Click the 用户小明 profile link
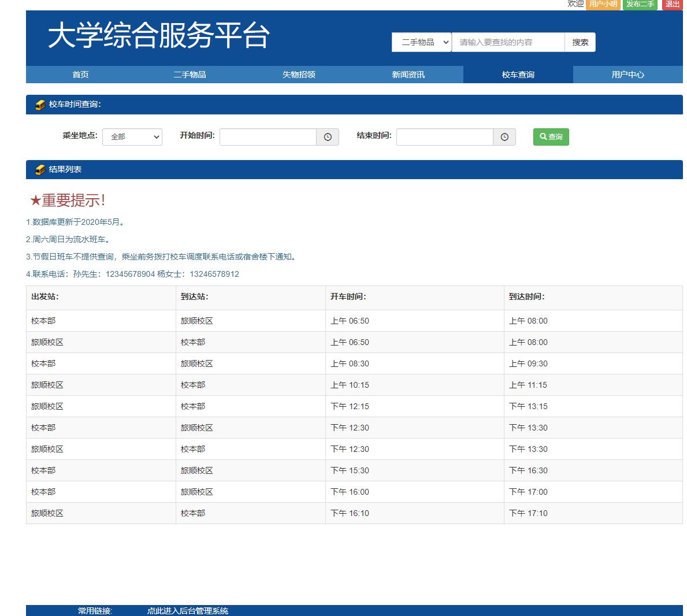This screenshot has width=687, height=616. coord(603,5)
